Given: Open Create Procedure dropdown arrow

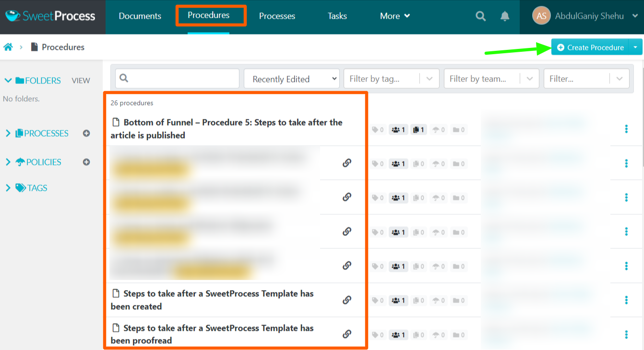Looking at the screenshot, I should click(635, 47).
